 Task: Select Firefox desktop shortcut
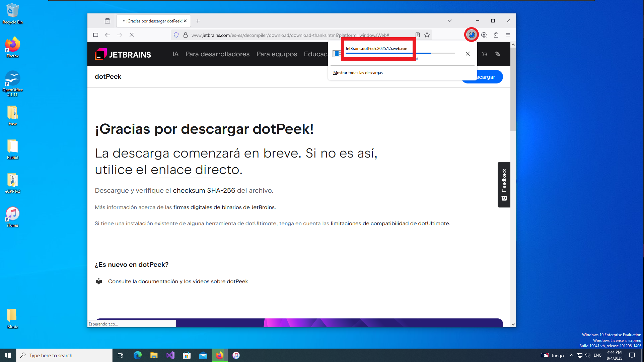[x=13, y=47]
